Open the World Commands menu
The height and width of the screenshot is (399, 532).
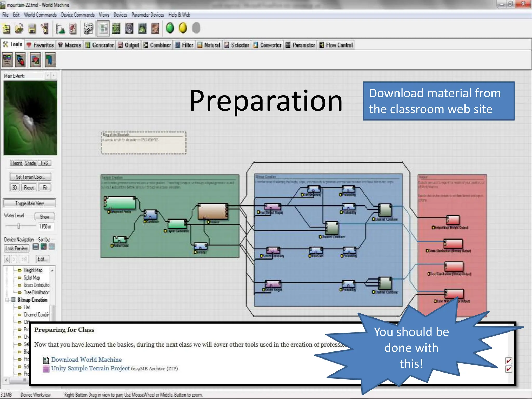[x=40, y=15]
